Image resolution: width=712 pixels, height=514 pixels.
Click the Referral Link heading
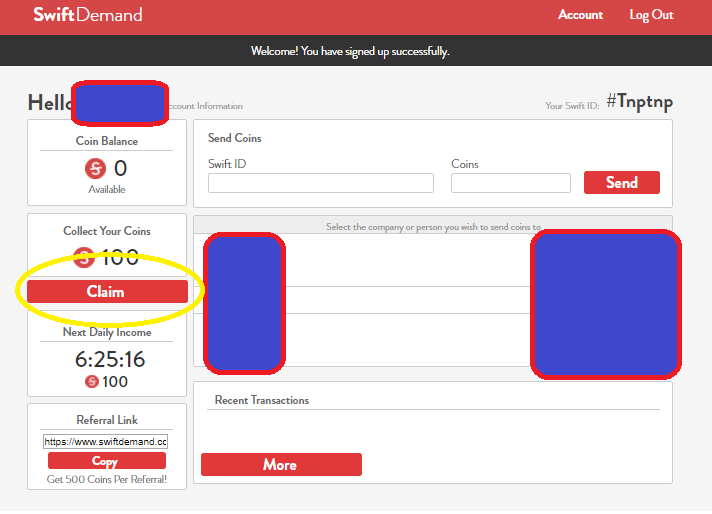107,420
